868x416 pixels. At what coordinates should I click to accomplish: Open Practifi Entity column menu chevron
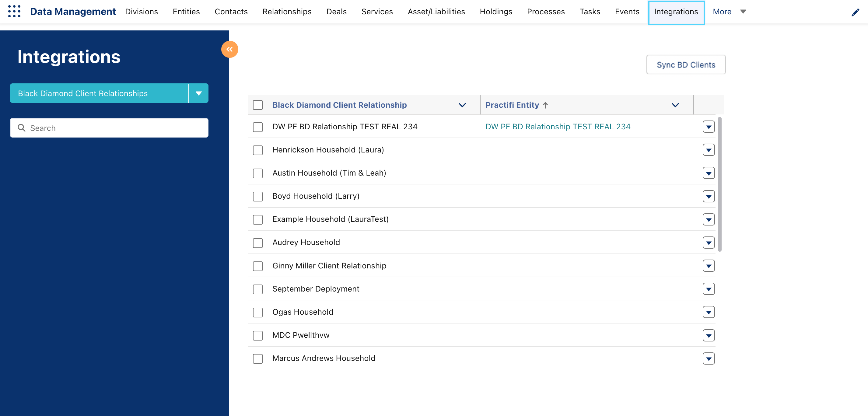coord(675,105)
